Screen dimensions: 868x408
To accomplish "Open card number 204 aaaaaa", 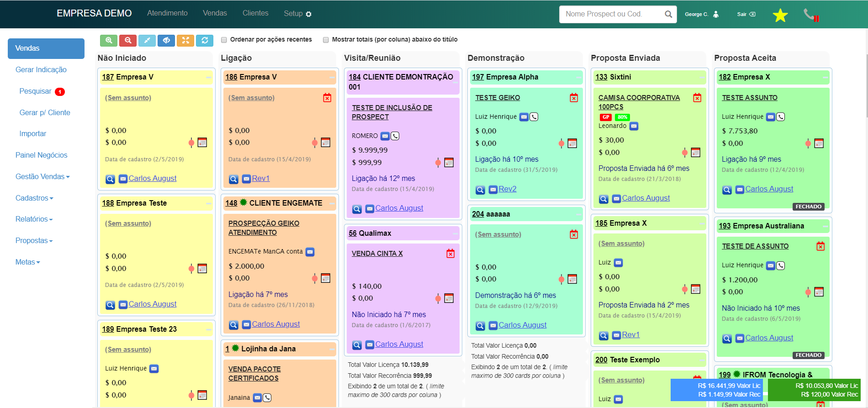I will point(478,214).
